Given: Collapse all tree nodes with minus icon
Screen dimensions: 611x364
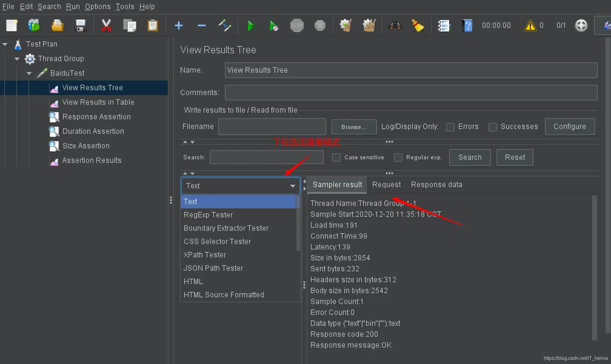Looking at the screenshot, I should point(202,25).
